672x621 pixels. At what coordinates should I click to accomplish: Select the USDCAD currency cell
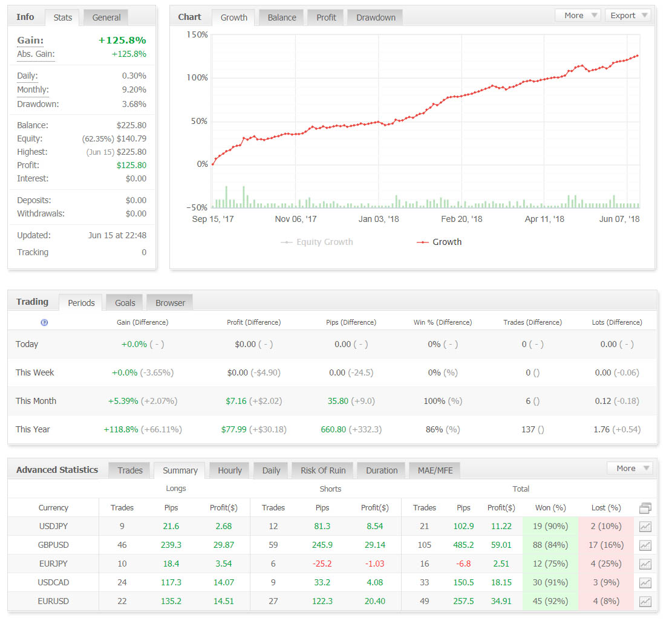pos(53,582)
